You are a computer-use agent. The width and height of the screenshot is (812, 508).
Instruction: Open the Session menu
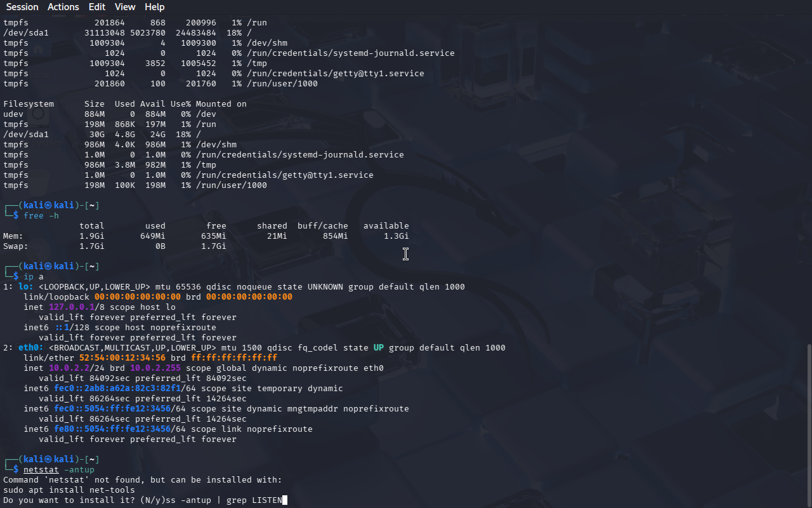tap(22, 7)
